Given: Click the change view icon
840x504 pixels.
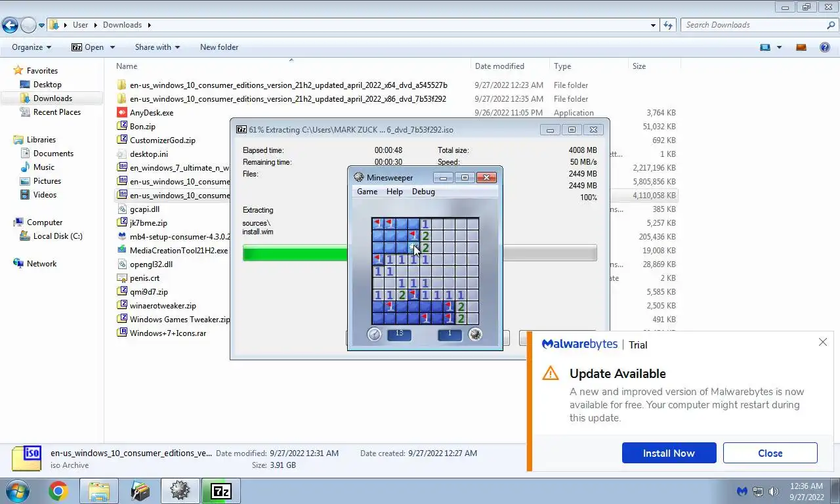Looking at the screenshot, I should 765,47.
